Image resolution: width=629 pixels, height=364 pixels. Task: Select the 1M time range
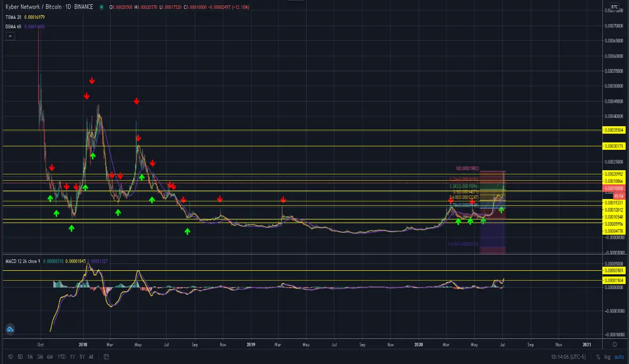pos(30,357)
